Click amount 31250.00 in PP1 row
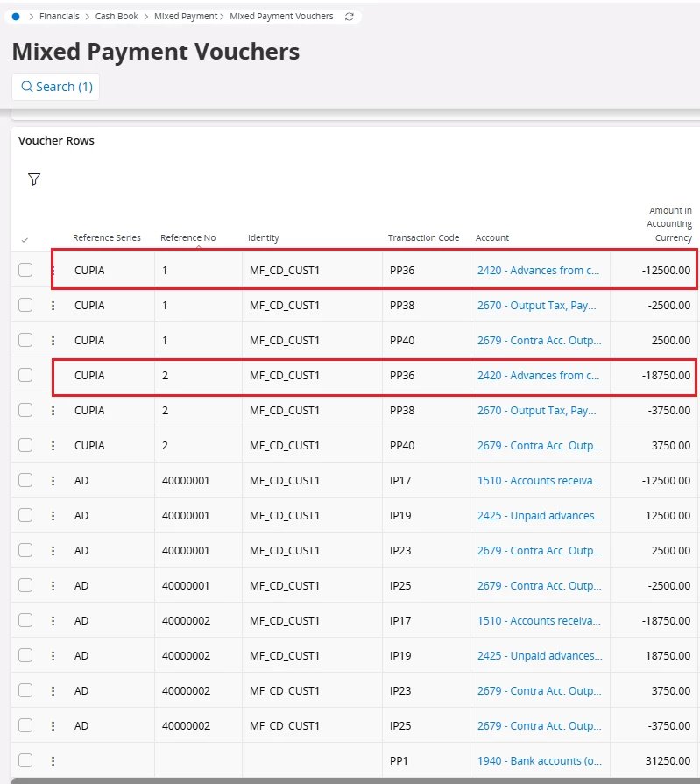This screenshot has height=784, width=700. [668, 761]
